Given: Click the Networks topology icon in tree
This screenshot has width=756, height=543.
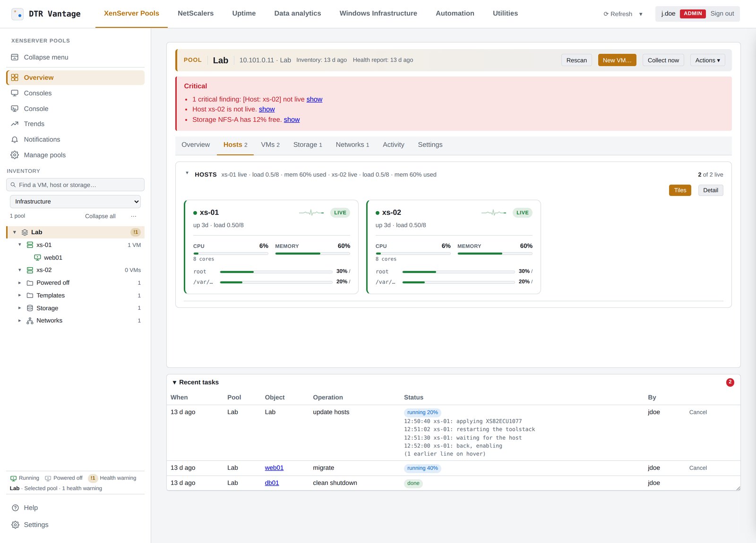Looking at the screenshot, I should pyautogui.click(x=30, y=321).
